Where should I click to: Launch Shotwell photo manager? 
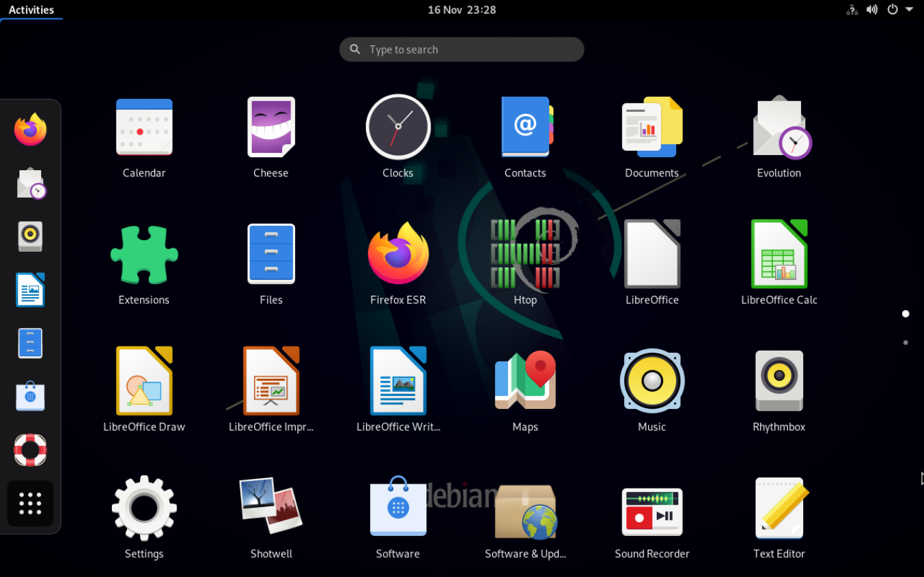pyautogui.click(x=270, y=508)
